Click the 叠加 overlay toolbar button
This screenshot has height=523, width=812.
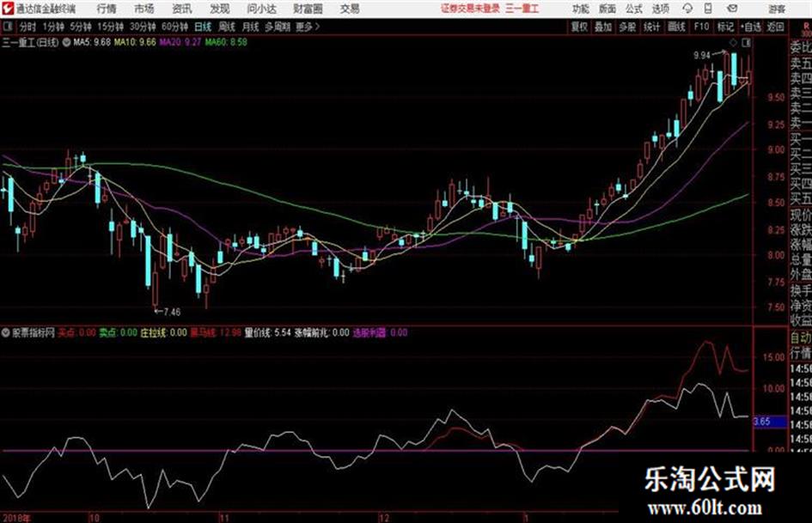click(603, 27)
